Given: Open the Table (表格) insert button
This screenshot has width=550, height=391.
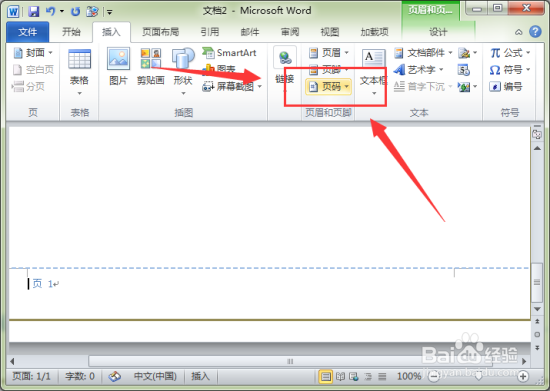Looking at the screenshot, I should point(79,72).
